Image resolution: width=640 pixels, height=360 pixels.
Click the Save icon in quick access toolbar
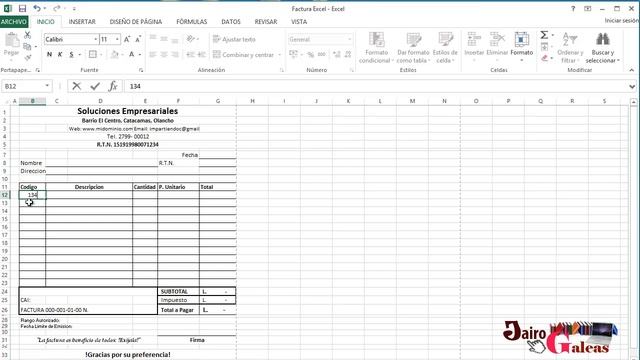click(x=22, y=8)
